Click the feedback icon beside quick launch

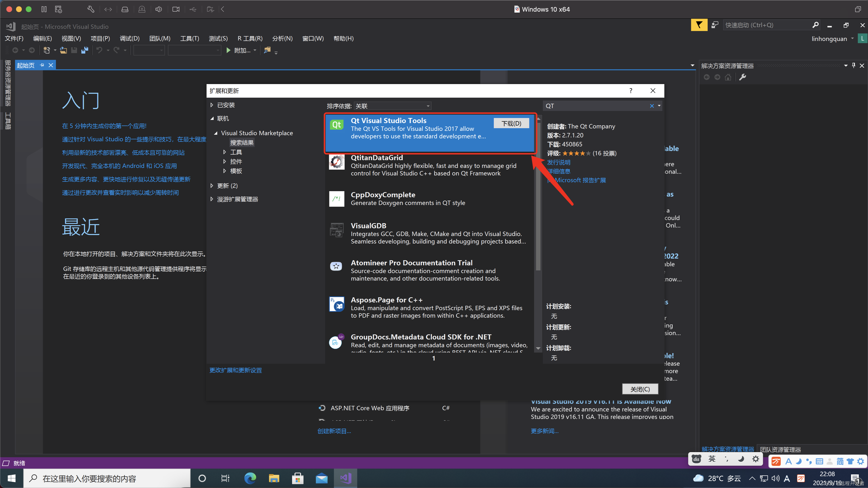click(x=714, y=25)
